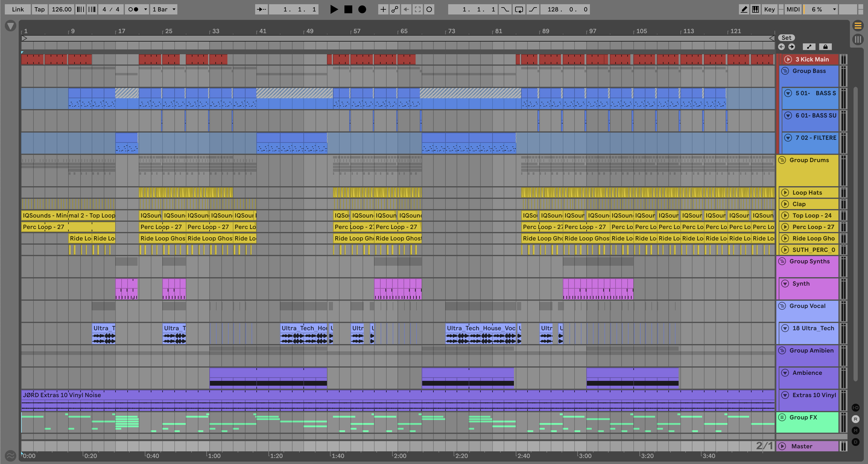Click the Tap tempo button
The width and height of the screenshot is (868, 464).
click(40, 9)
